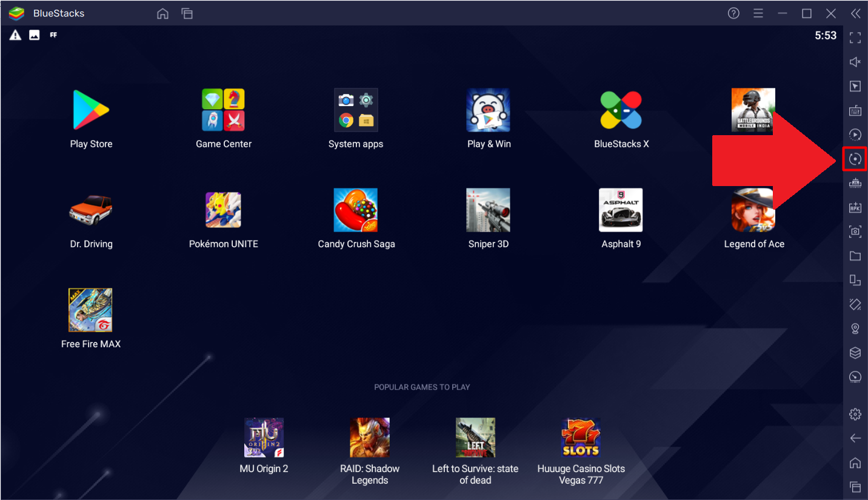The width and height of the screenshot is (868, 500).
Task: Mute the emulator volume
Action: click(x=855, y=61)
